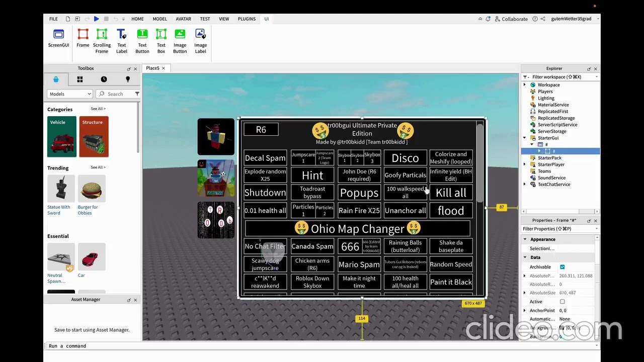Viewport: 644px width, 362px height.
Task: Insert a Text Button element
Action: click(x=142, y=41)
